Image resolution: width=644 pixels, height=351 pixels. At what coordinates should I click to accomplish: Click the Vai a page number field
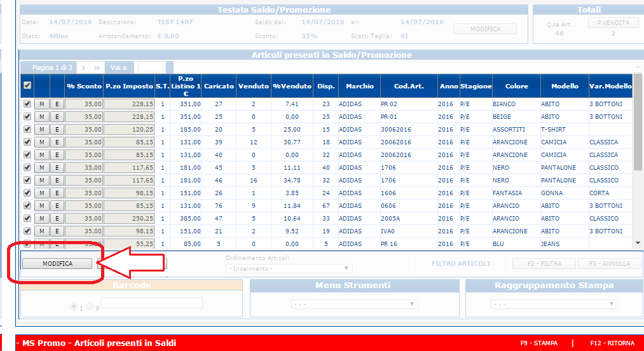point(150,67)
